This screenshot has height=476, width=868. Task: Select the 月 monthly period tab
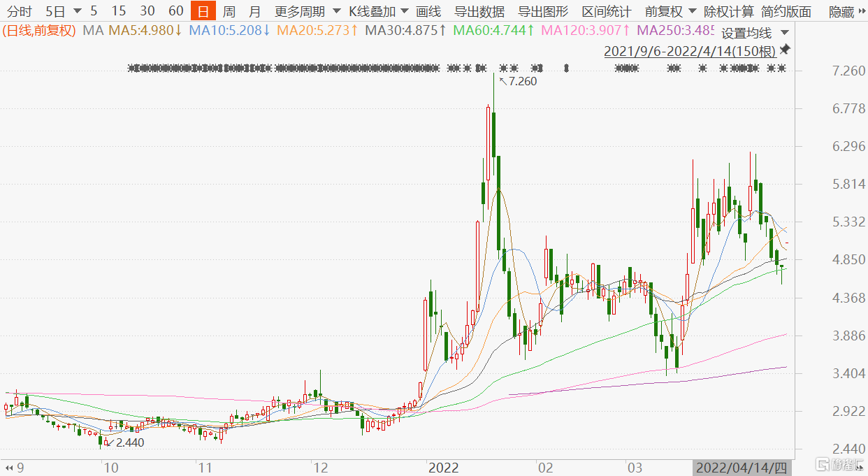pyautogui.click(x=255, y=12)
